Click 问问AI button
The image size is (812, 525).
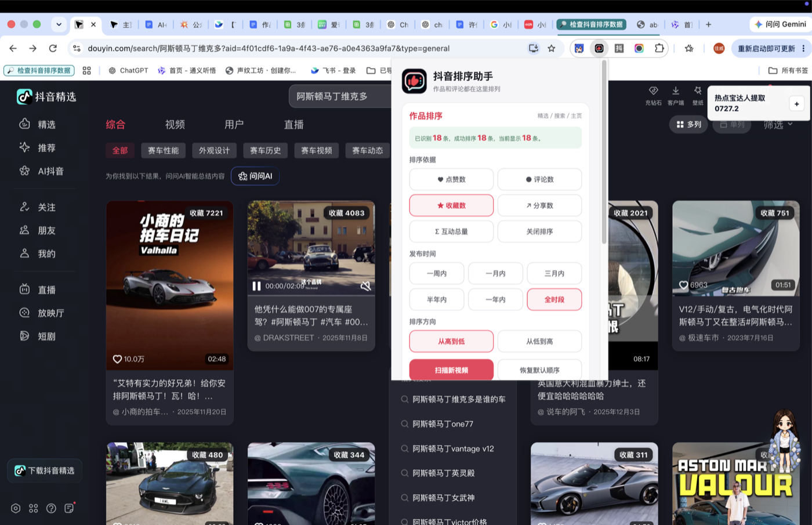pyautogui.click(x=255, y=176)
